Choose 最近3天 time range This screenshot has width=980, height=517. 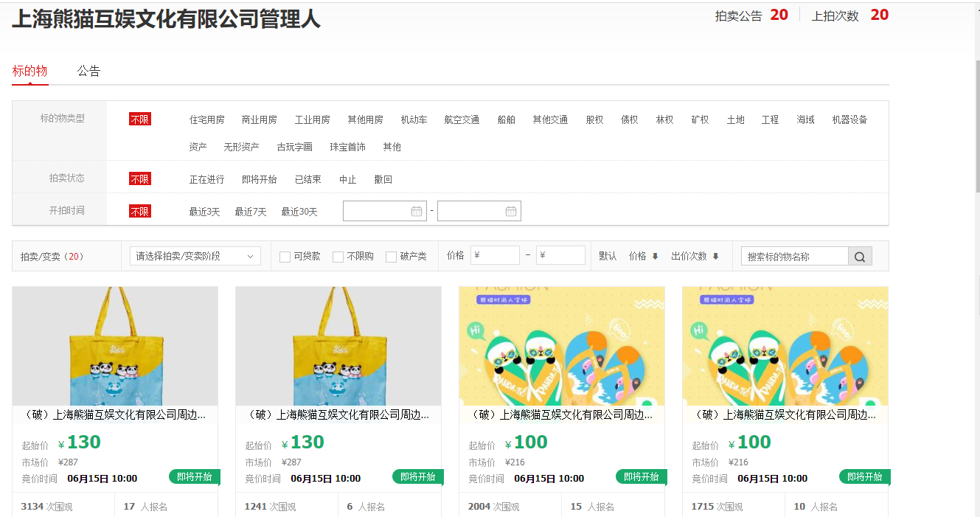[x=205, y=212]
